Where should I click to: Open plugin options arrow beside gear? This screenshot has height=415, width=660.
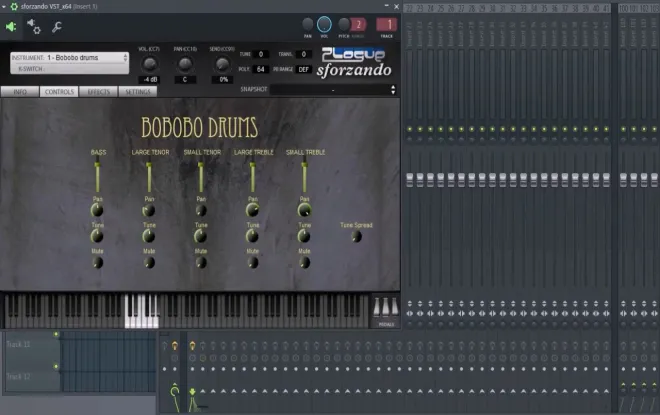(x=4, y=6)
